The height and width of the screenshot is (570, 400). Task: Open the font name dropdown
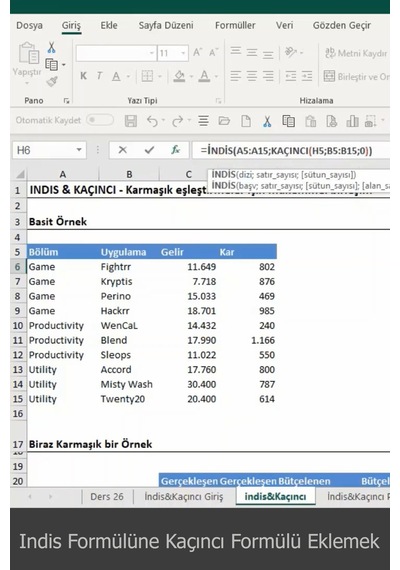pos(152,53)
